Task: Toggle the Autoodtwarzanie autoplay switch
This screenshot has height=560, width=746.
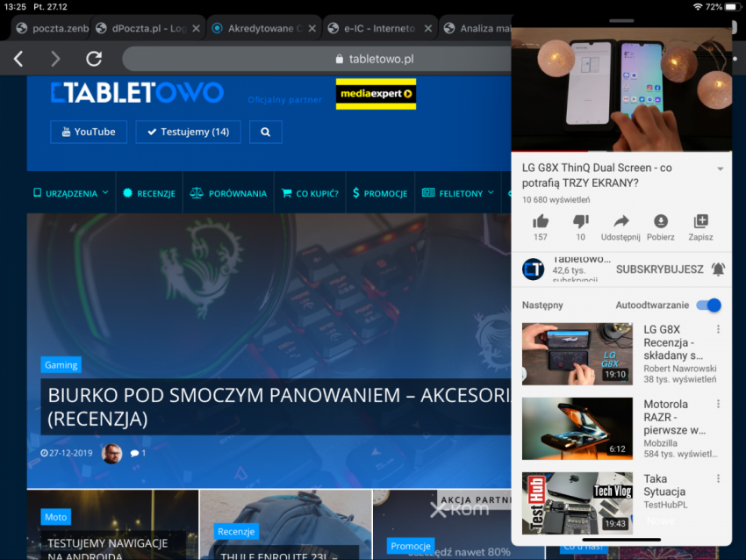Action: [x=709, y=305]
